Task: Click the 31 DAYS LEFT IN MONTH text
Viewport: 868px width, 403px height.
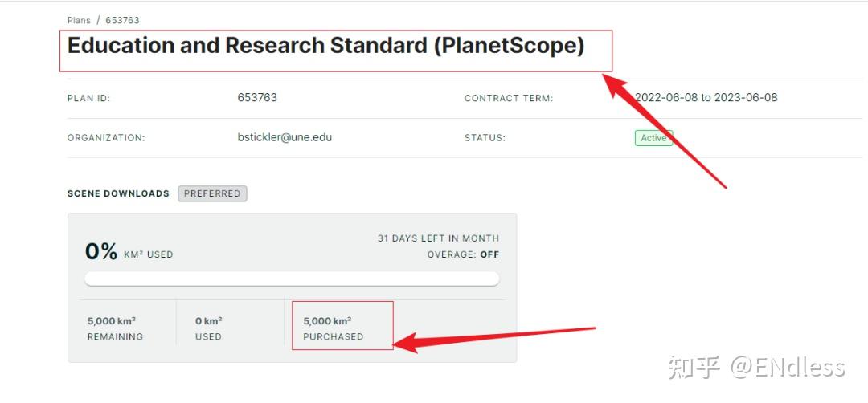Action: click(438, 238)
